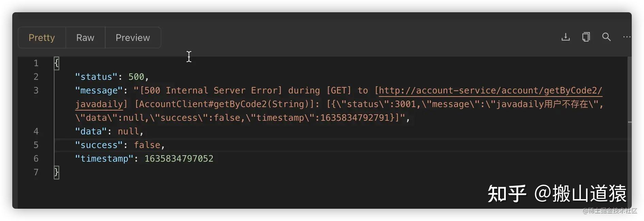Open search in the response

pos(606,37)
